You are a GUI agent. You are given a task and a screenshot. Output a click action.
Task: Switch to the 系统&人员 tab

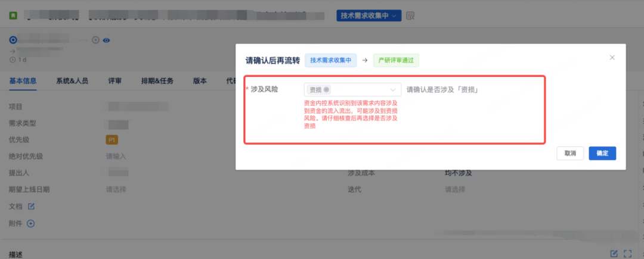pyautogui.click(x=72, y=81)
